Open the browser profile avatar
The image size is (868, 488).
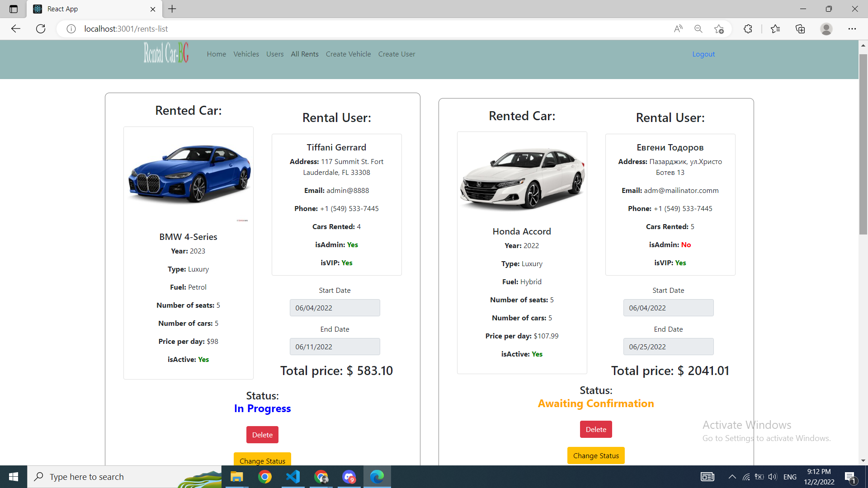pyautogui.click(x=826, y=28)
